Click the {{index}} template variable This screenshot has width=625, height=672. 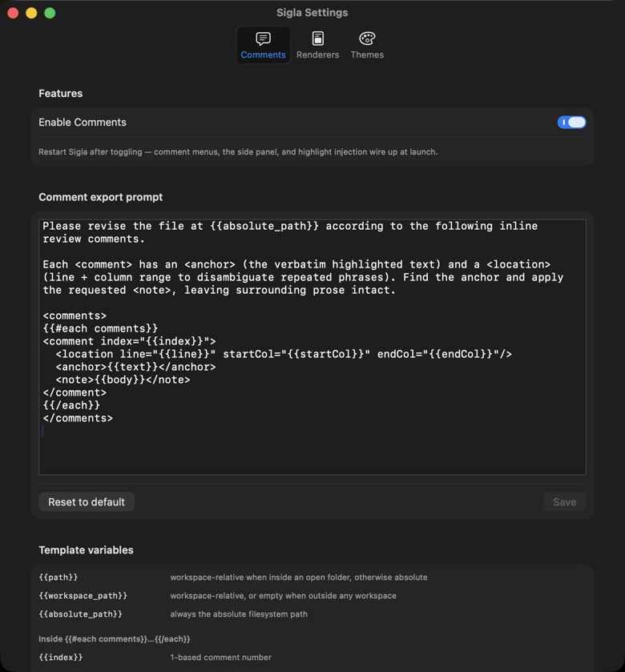61,657
